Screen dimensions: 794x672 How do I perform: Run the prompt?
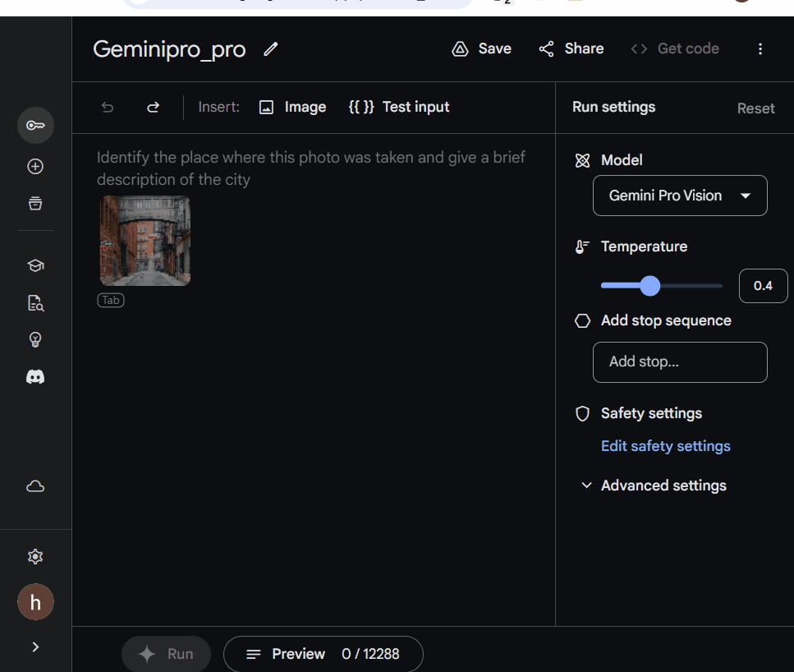click(x=166, y=654)
